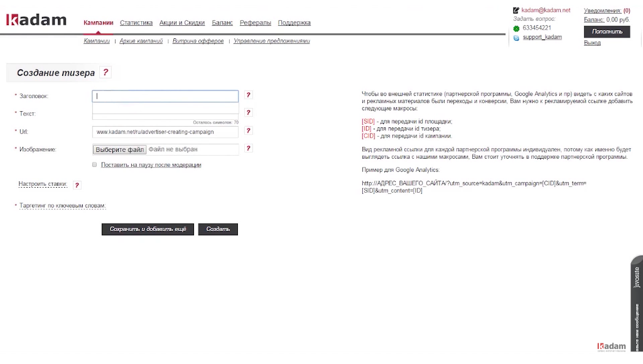The image size is (643, 364).
Task: Open the Статистика menu item
Action: 136,23
